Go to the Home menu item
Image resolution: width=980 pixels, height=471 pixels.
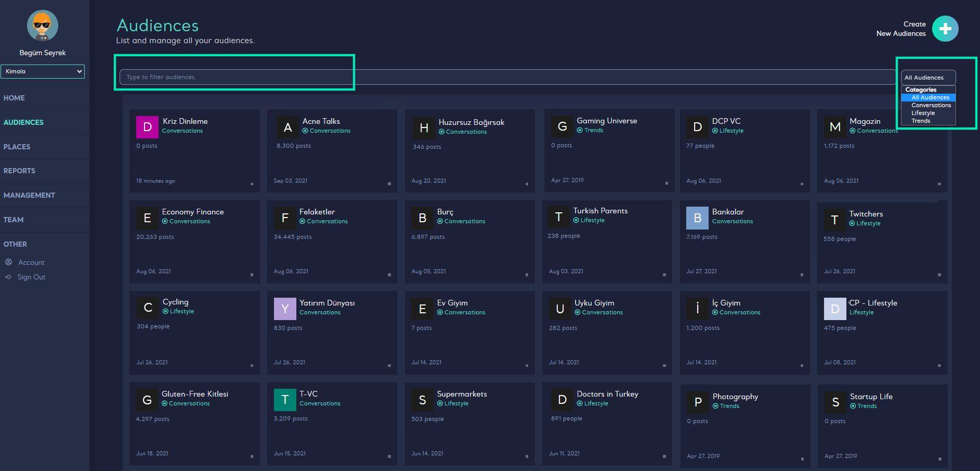click(x=14, y=98)
